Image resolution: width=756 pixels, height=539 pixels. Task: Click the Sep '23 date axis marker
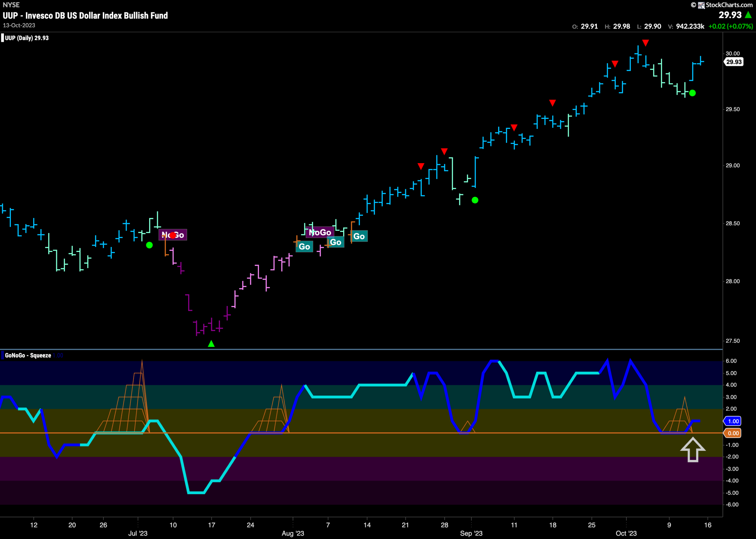[471, 533]
